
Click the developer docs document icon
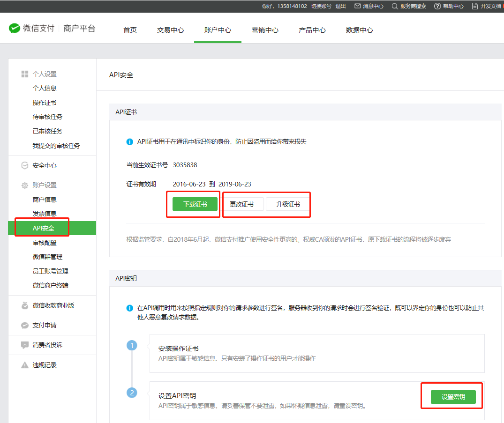[475, 6]
